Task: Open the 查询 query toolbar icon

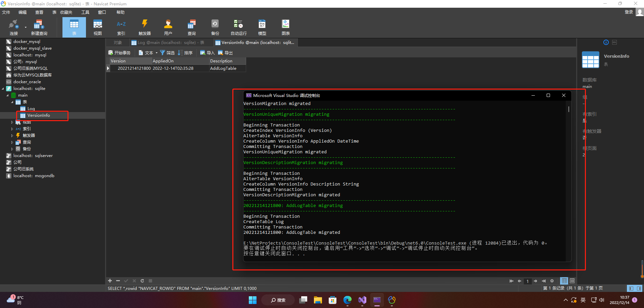Action: pyautogui.click(x=192, y=27)
